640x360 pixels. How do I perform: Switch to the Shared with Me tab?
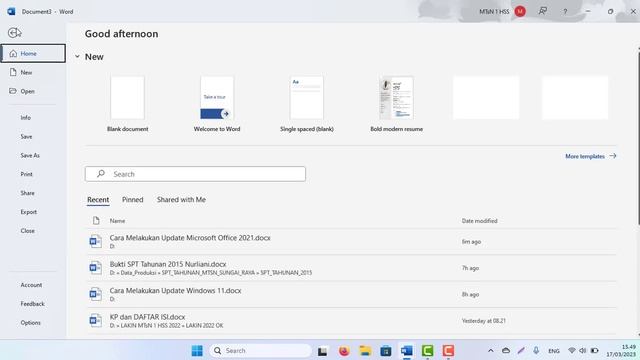pyautogui.click(x=181, y=200)
